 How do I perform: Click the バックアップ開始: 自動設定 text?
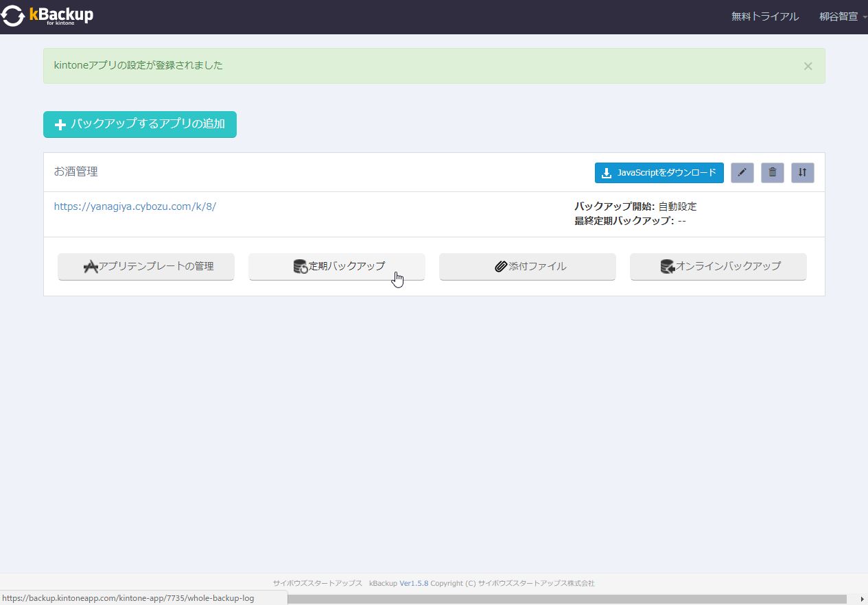(x=635, y=206)
